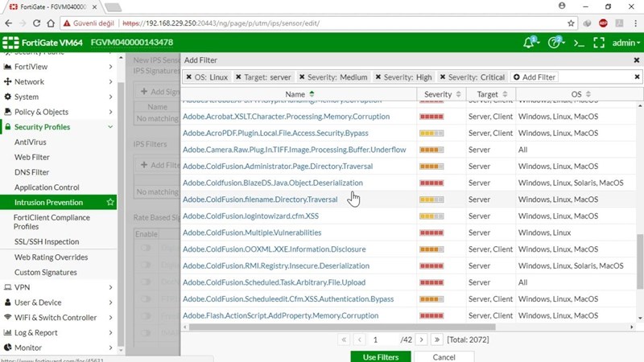Open Adobe.ColdFusion.Multiple.Vulnerabilities signature
This screenshot has height=362, width=644.
(x=252, y=232)
